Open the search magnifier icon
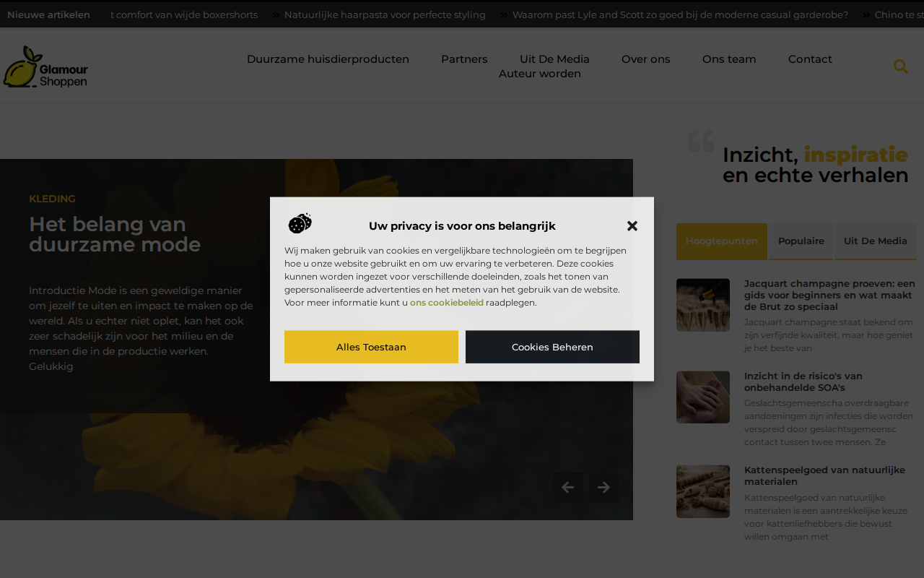 pos(900,66)
